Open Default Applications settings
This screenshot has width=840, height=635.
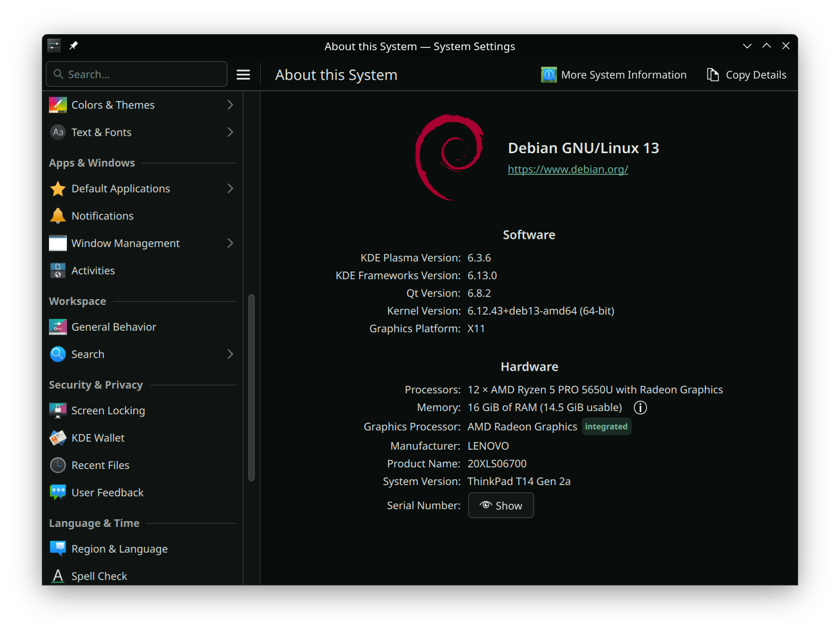tap(142, 189)
